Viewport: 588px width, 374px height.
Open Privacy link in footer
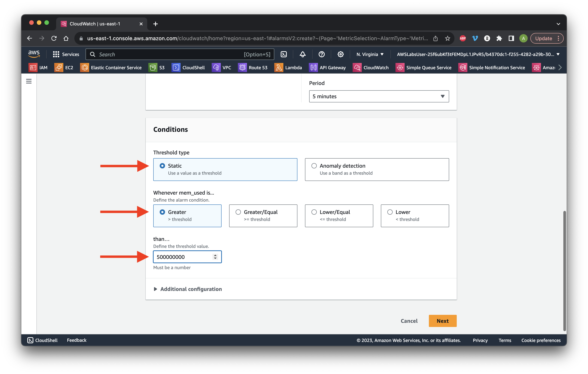point(480,340)
